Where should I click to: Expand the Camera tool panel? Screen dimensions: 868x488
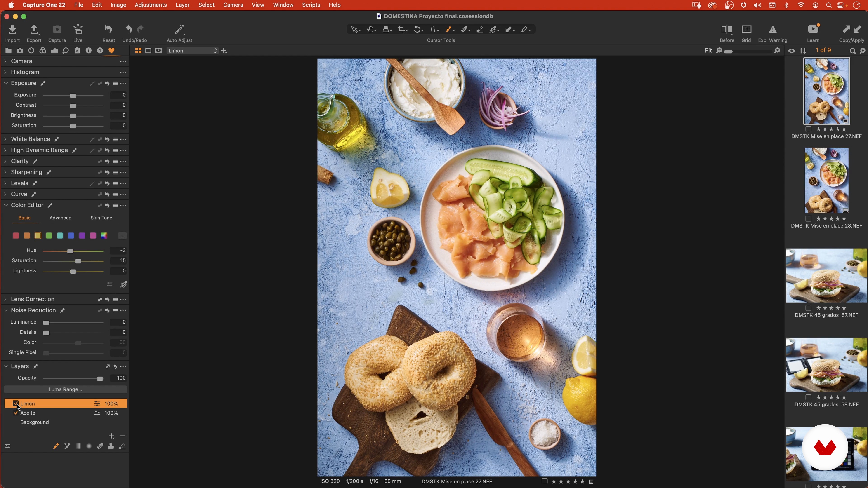(5, 61)
